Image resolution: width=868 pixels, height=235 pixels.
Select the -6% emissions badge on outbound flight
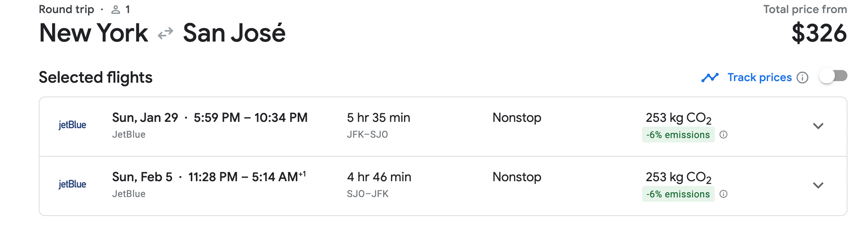tap(678, 135)
